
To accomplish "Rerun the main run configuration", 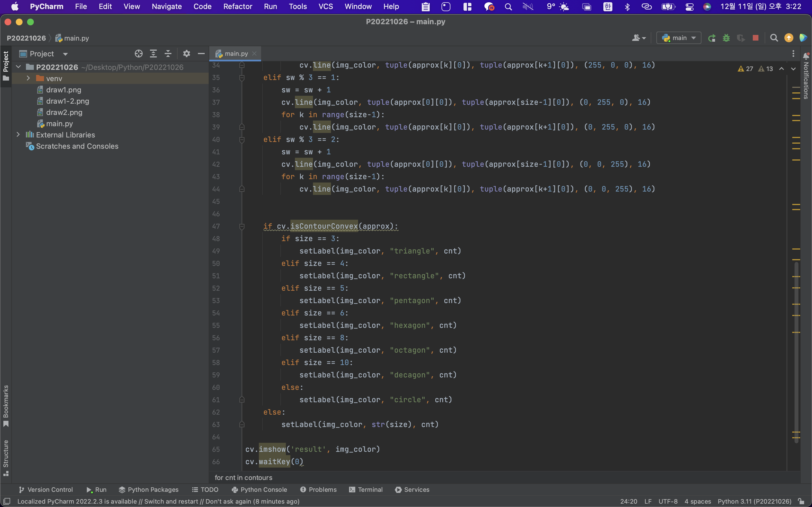I will (x=712, y=37).
